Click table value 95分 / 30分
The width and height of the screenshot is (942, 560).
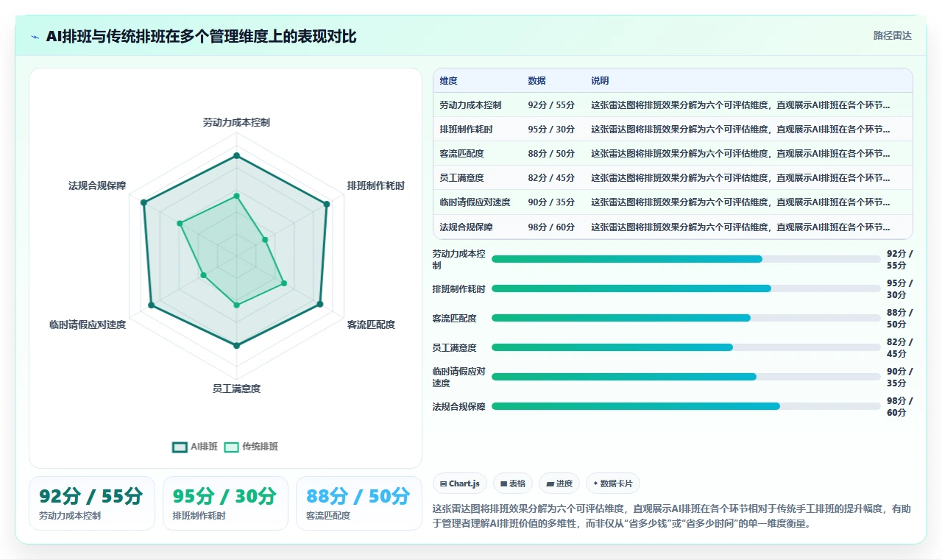pos(551,130)
